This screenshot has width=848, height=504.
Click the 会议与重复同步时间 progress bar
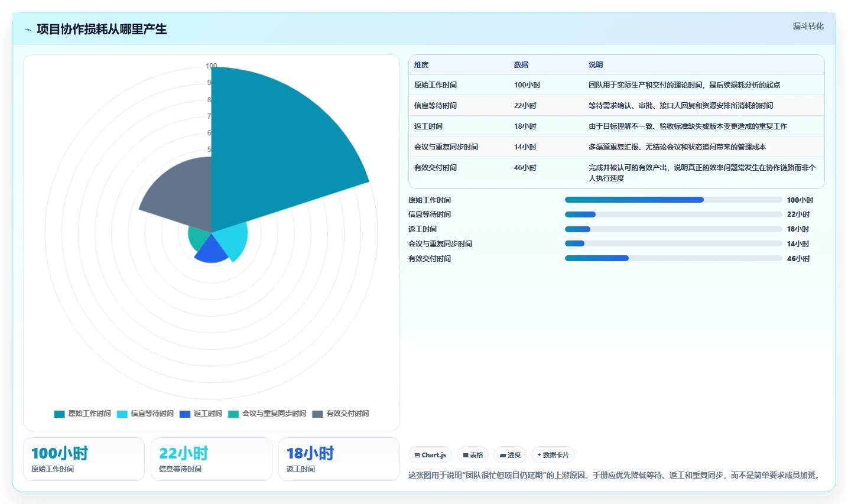pyautogui.click(x=674, y=243)
